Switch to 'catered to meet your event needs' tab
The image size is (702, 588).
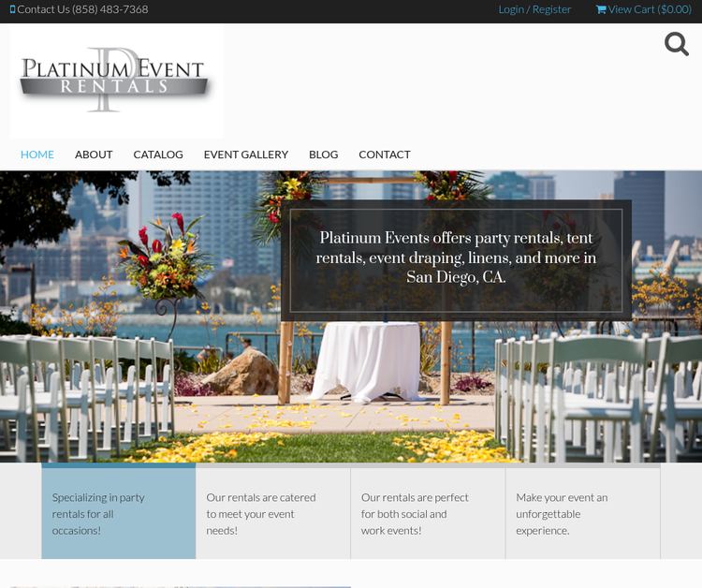click(x=273, y=513)
